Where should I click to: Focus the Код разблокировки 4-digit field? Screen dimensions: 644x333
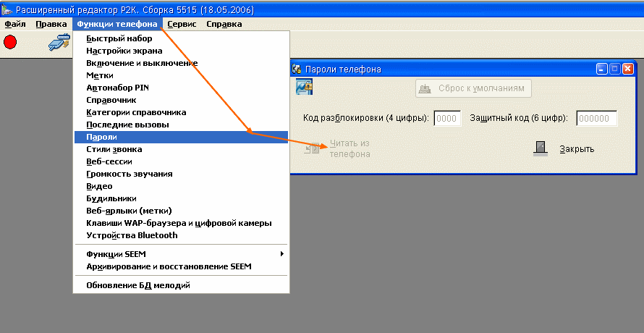(447, 119)
